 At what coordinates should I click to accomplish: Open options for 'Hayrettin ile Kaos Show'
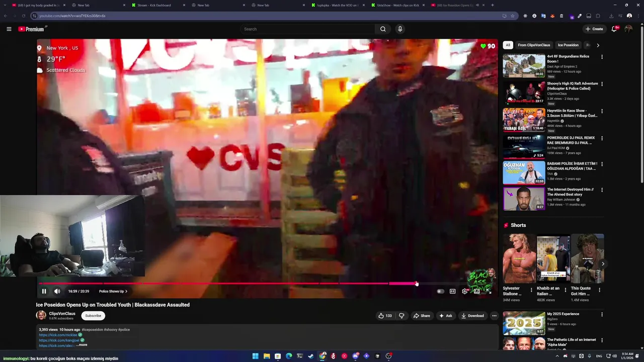click(x=602, y=111)
